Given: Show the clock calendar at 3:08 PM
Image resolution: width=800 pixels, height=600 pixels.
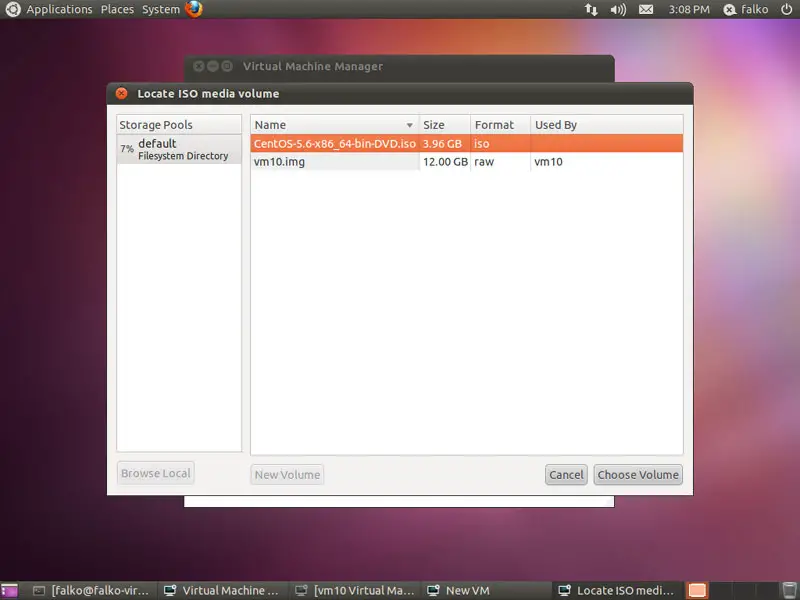Looking at the screenshot, I should 689,9.
